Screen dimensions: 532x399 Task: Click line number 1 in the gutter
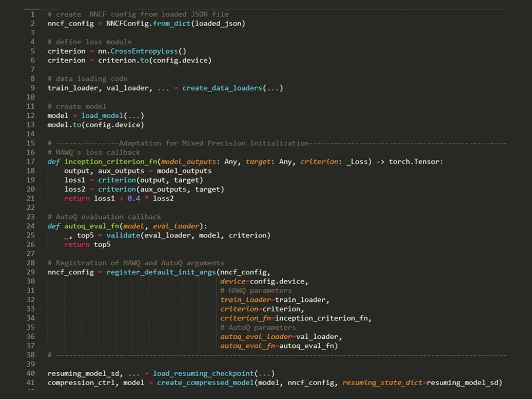click(32, 14)
